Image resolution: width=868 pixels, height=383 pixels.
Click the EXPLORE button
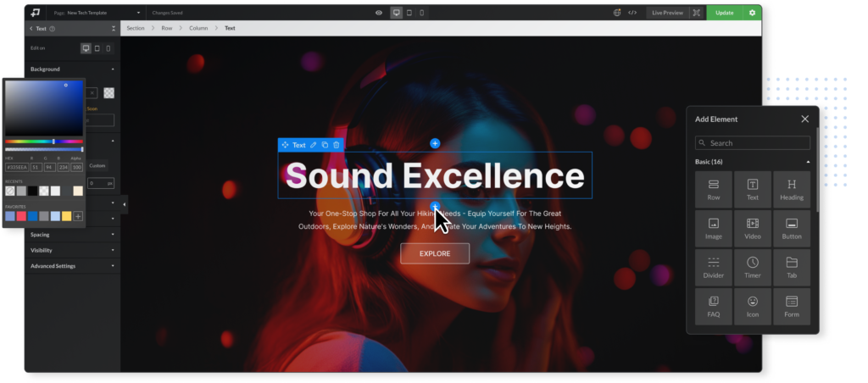click(x=435, y=253)
